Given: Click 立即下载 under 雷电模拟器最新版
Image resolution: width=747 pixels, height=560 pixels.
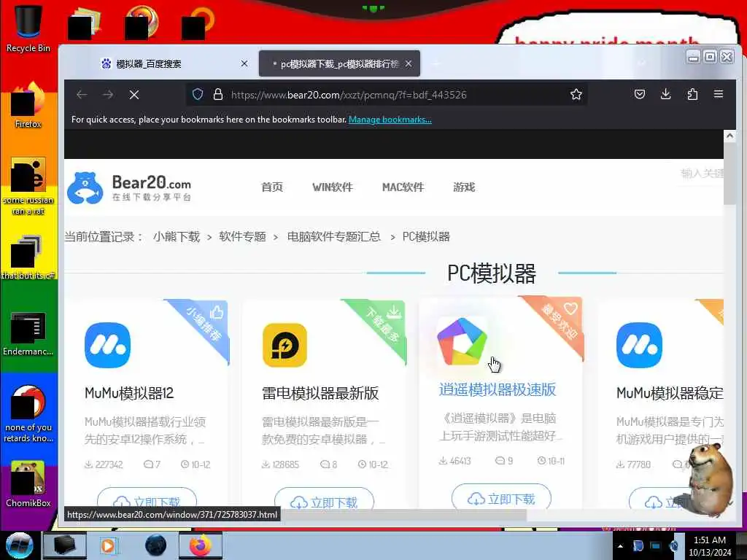Looking at the screenshot, I should [324, 499].
